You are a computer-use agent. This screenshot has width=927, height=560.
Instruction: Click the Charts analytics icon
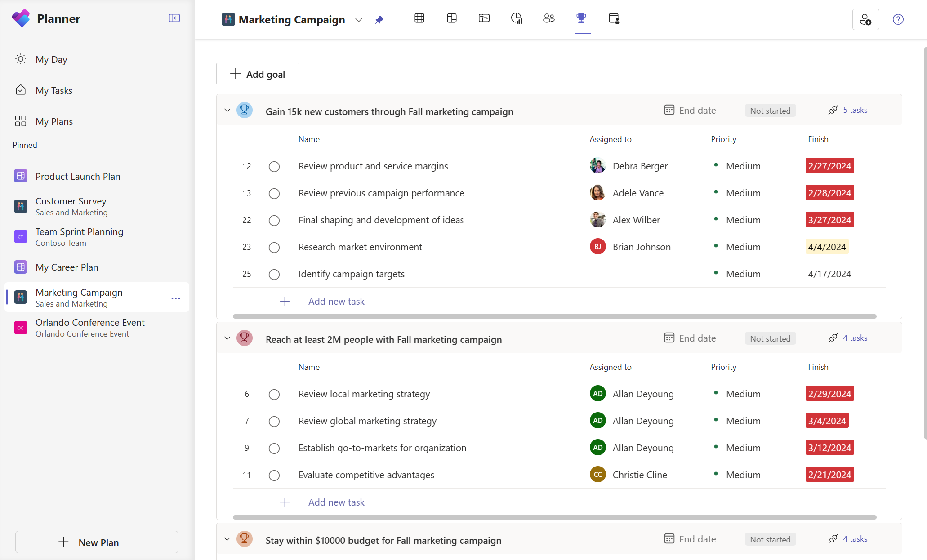pos(517,18)
